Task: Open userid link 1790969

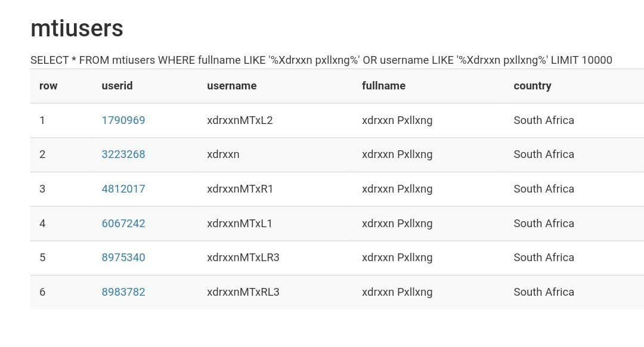Action: [123, 120]
